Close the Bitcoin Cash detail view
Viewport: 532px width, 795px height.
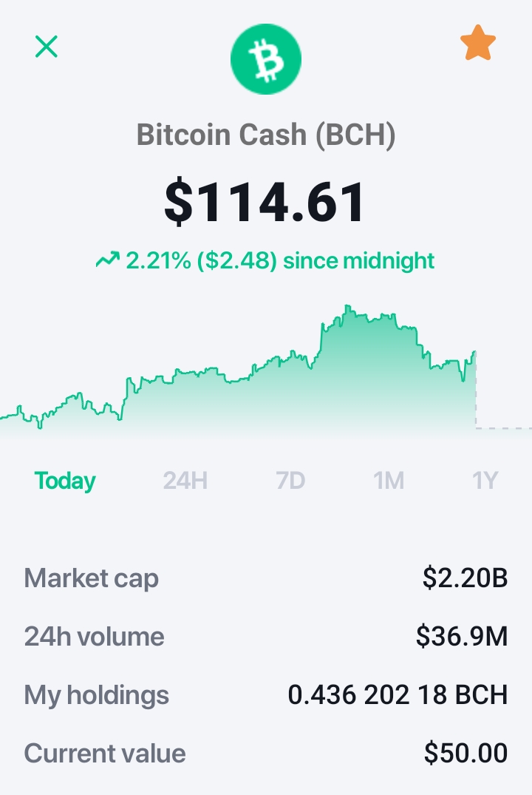(46, 46)
